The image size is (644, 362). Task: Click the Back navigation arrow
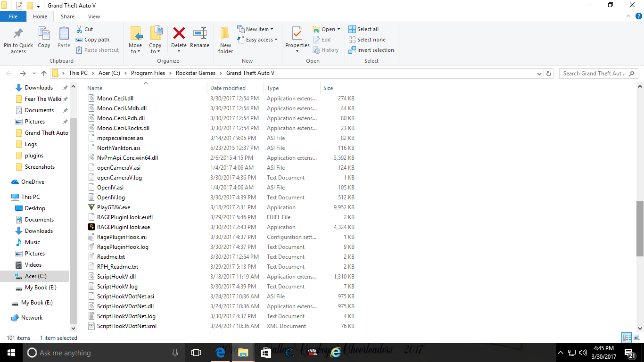9,74
